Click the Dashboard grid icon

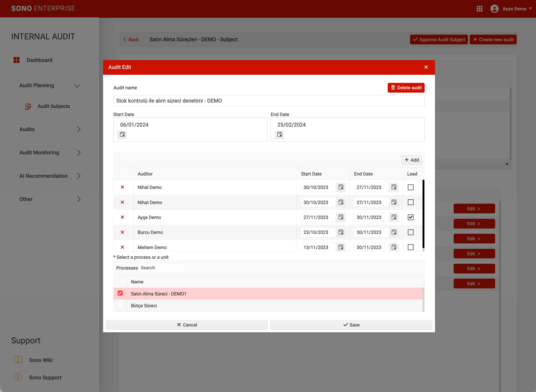[x=16, y=60]
